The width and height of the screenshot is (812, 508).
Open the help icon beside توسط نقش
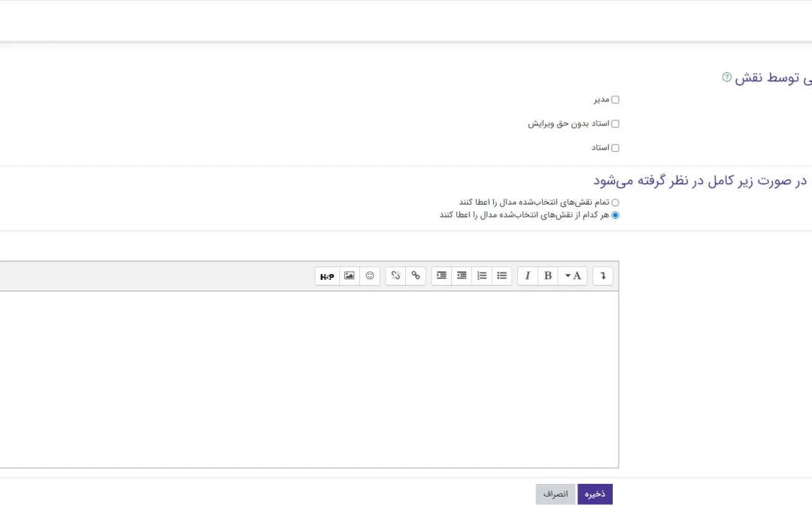tap(727, 77)
